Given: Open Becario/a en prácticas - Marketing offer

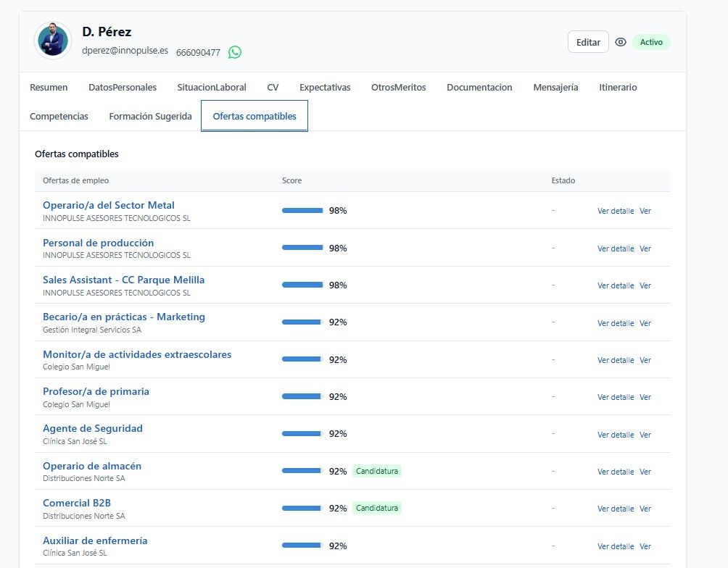Looking at the screenshot, I should click(x=124, y=317).
